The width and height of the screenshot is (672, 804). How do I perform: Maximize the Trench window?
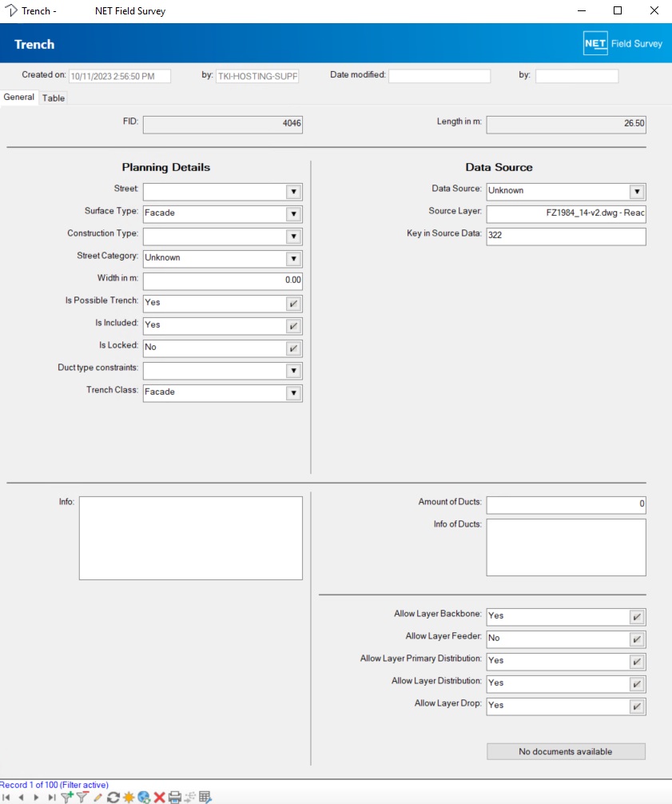(x=618, y=10)
